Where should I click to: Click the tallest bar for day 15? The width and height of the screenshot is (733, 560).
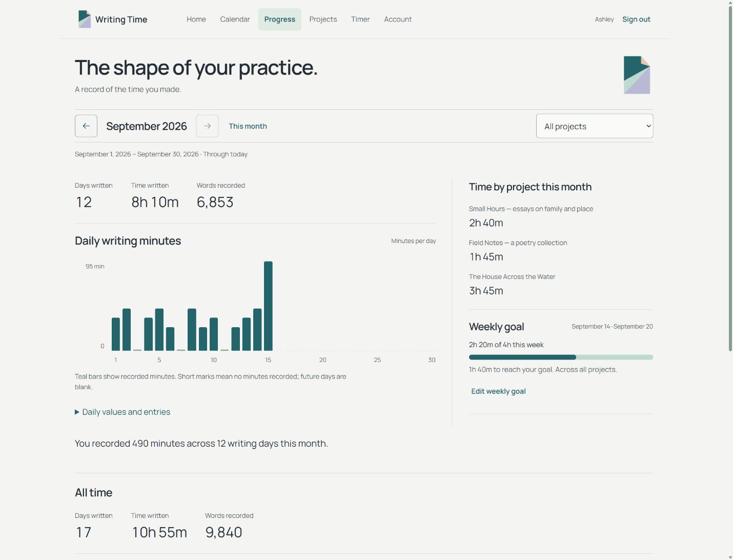click(268, 306)
